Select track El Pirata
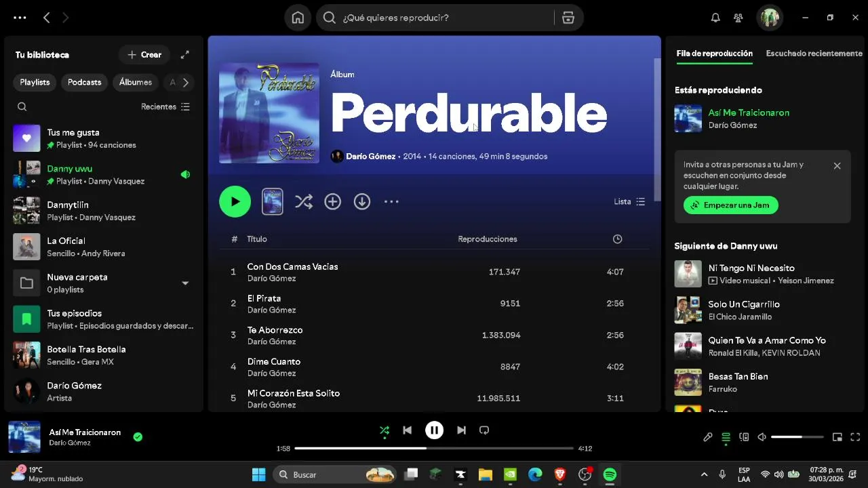The height and width of the screenshot is (488, 868). (x=434, y=304)
